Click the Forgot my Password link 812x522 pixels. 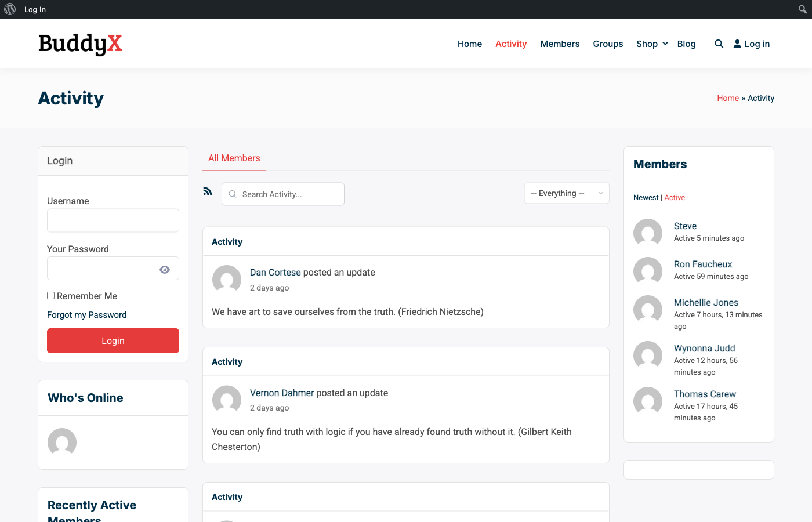(86, 314)
